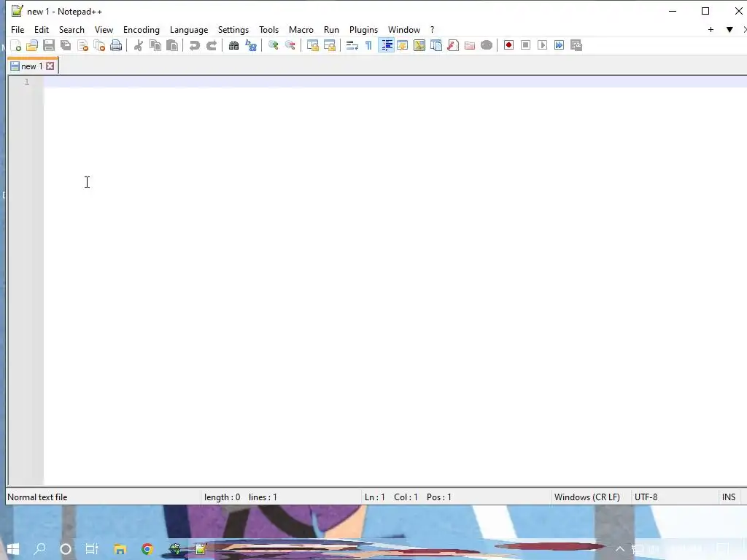Toggle the Word wrap icon
This screenshot has width=747, height=560.
352,46
